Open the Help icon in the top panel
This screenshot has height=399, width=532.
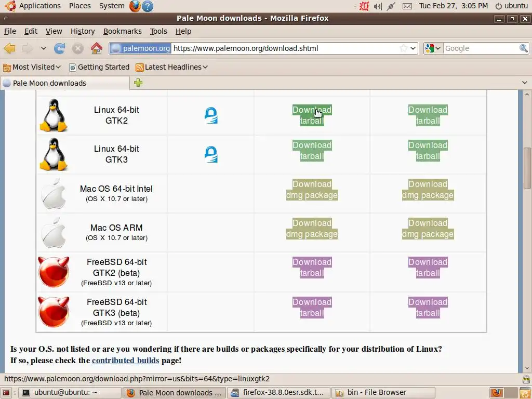[147, 6]
